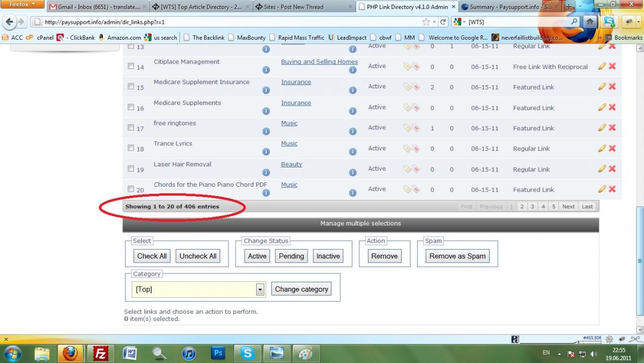The image size is (644, 363).
Task: Switch to the WTS Top Article Directory tab
Action: pyautogui.click(x=201, y=7)
